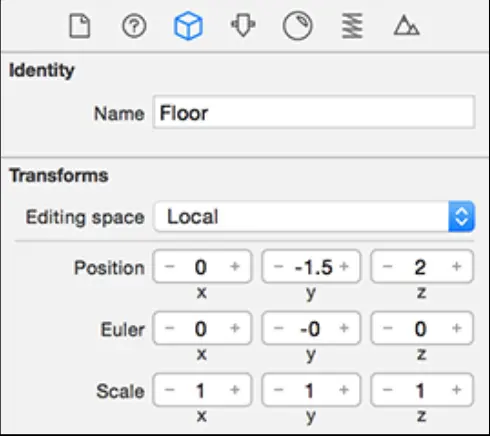490x436 pixels.
Task: Open the Quick Help inspector
Action: click(x=134, y=26)
